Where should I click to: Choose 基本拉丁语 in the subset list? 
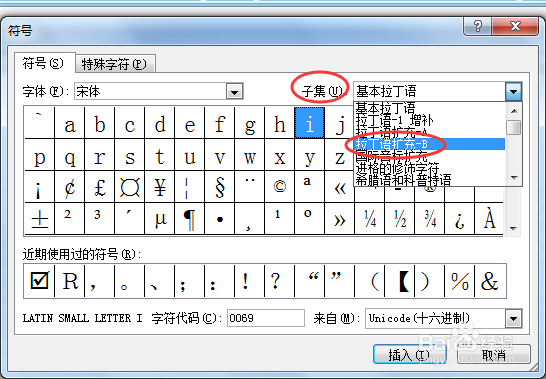pos(430,108)
